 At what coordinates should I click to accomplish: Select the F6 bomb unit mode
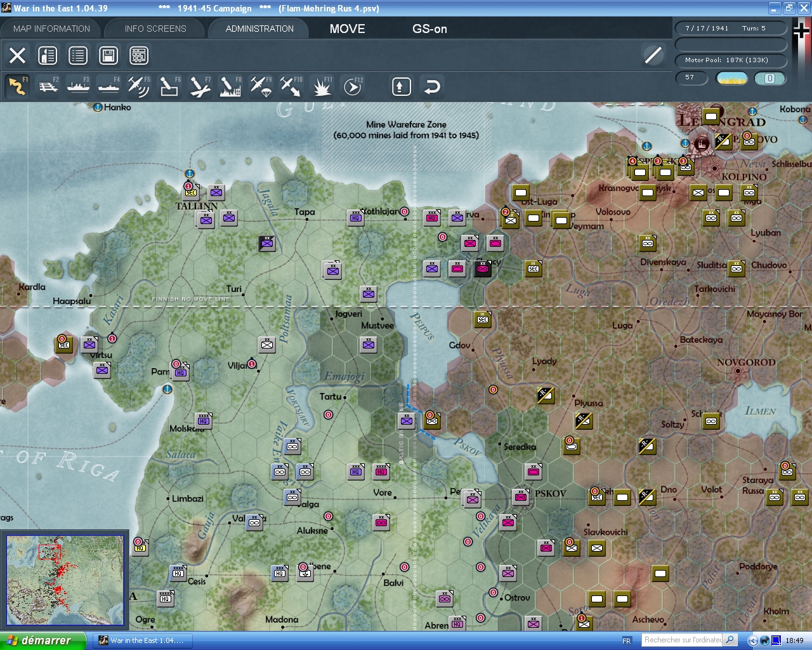coord(169,86)
